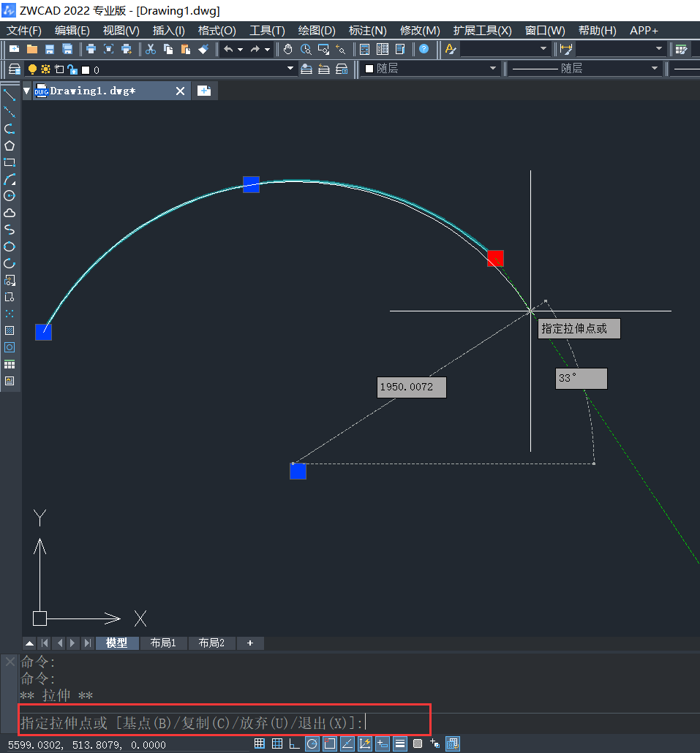Expand the layout tabs list arrow
Image resolution: width=700 pixels, height=753 pixels.
click(29, 643)
